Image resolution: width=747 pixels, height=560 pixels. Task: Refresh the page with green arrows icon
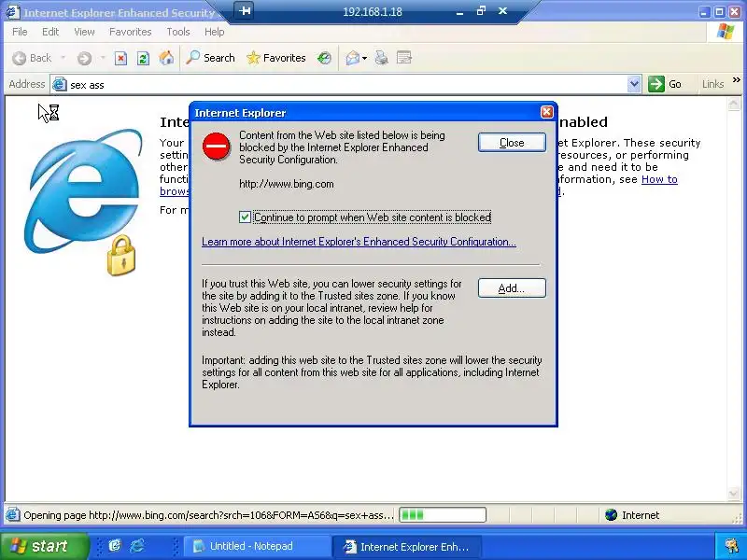click(143, 58)
